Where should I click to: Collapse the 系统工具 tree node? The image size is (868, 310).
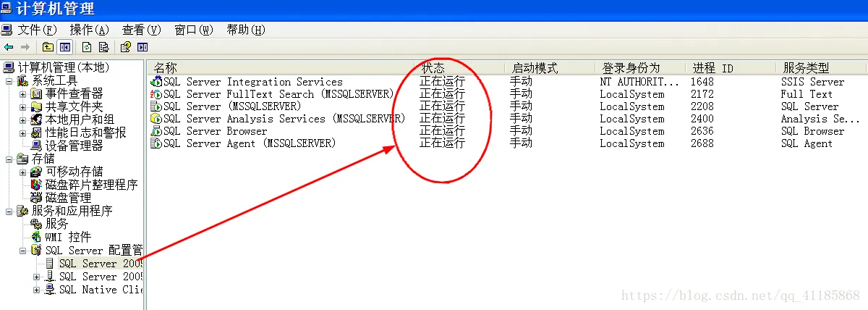point(9,80)
